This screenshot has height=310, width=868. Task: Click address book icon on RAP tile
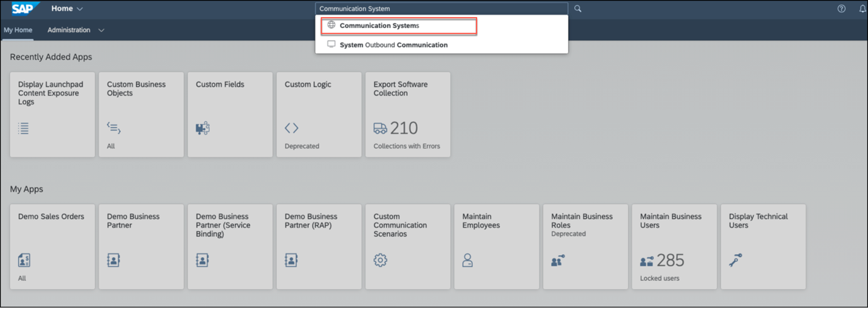tap(291, 260)
